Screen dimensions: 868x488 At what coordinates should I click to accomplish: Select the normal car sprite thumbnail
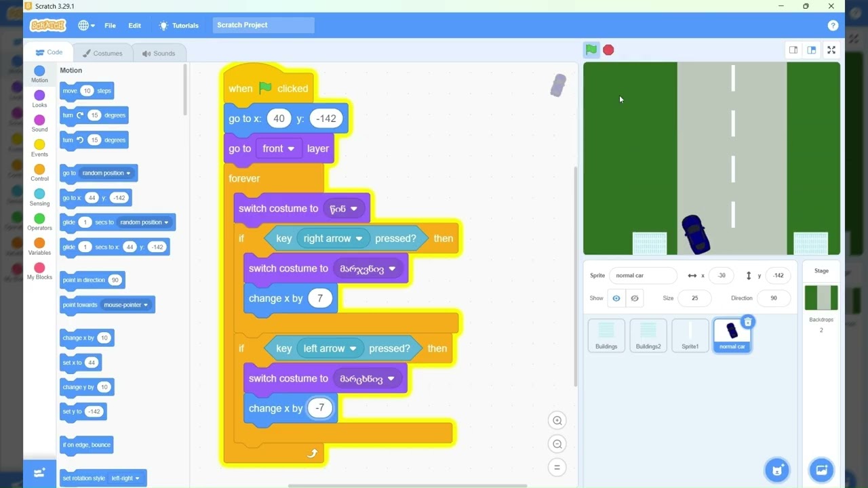(732, 335)
